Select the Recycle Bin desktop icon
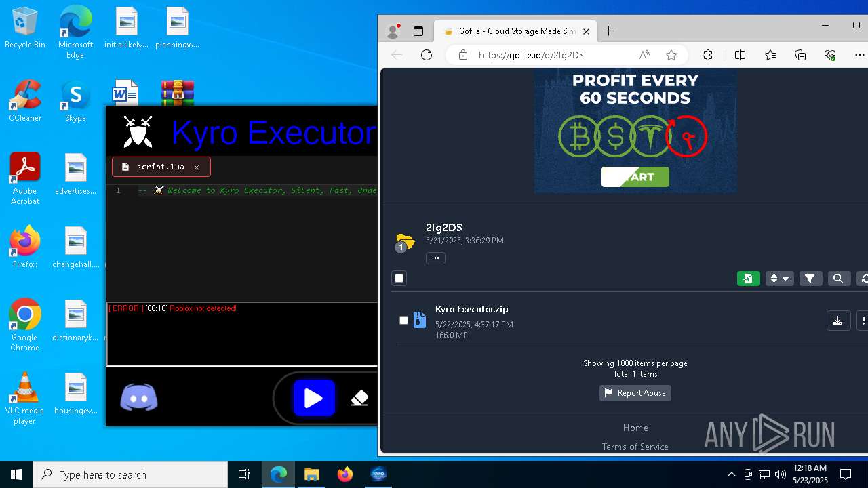 pos(25,28)
